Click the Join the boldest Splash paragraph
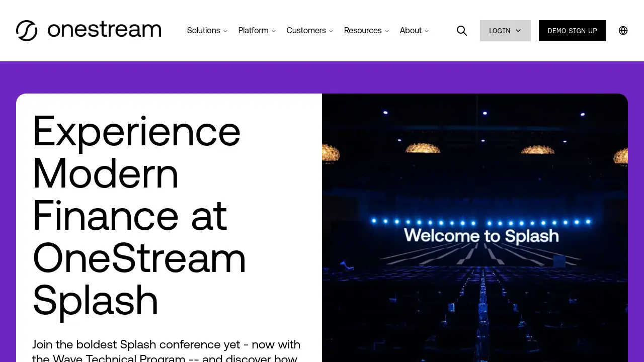 pyautogui.click(x=167, y=351)
